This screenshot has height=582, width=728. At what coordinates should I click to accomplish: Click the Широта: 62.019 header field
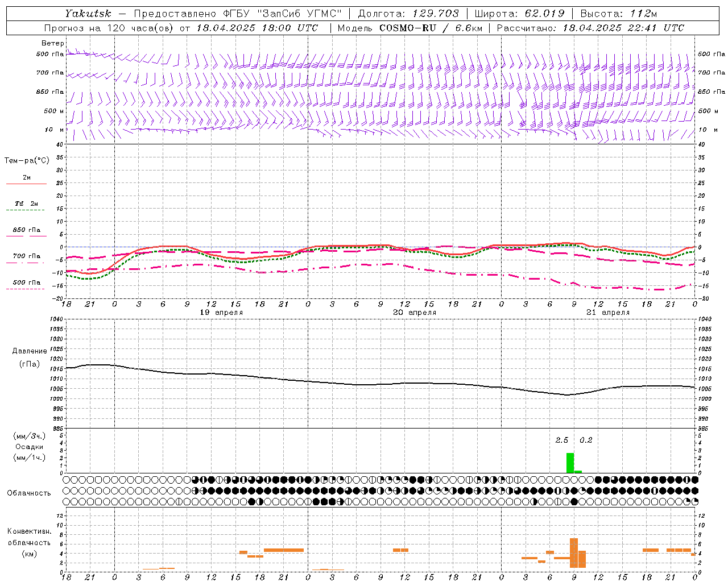pos(519,13)
